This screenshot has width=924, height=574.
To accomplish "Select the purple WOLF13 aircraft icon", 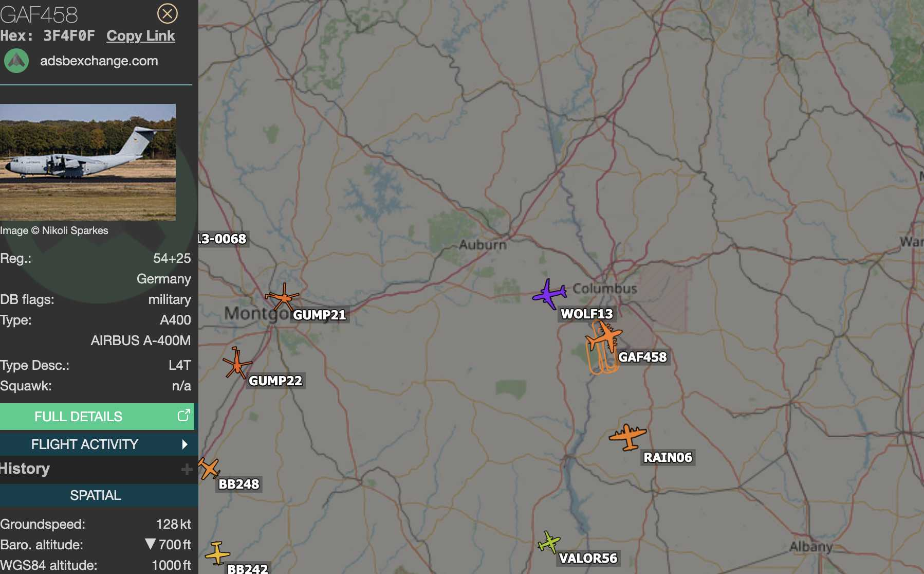I will point(549,294).
